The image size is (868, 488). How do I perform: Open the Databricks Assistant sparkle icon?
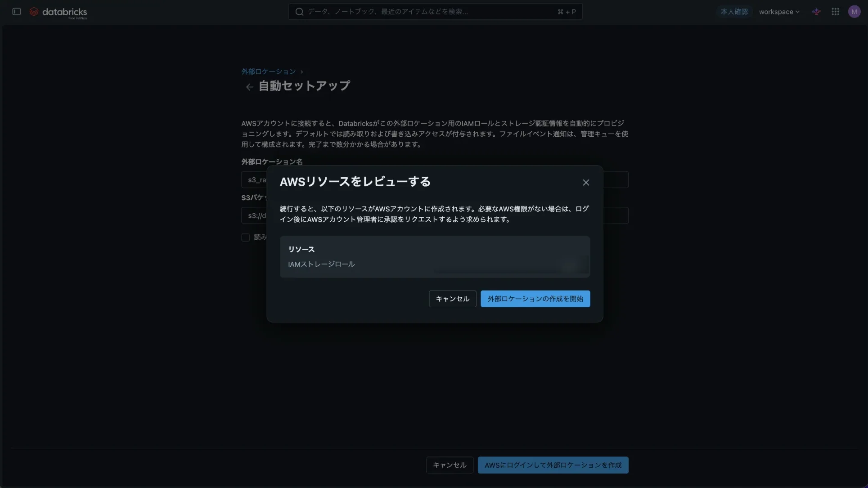point(816,12)
